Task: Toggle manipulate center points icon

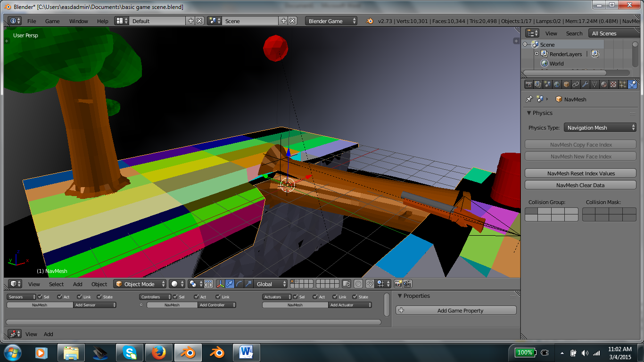Action: pos(209,284)
